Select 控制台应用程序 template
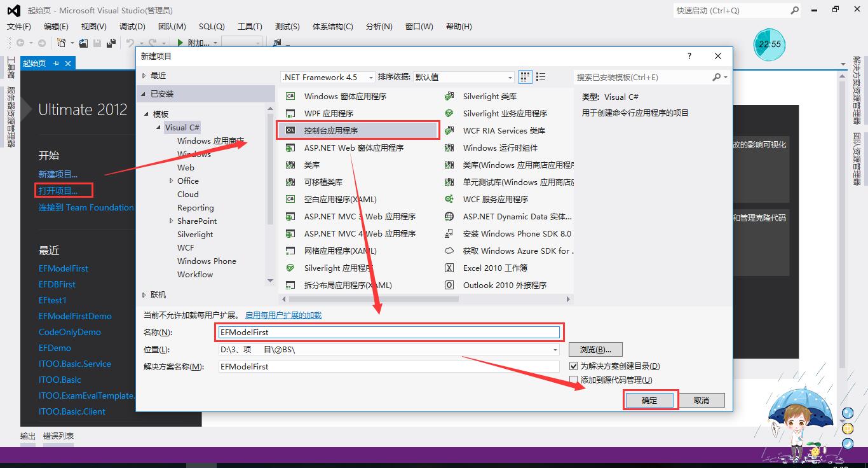The height and width of the screenshot is (468, 868). tap(359, 130)
